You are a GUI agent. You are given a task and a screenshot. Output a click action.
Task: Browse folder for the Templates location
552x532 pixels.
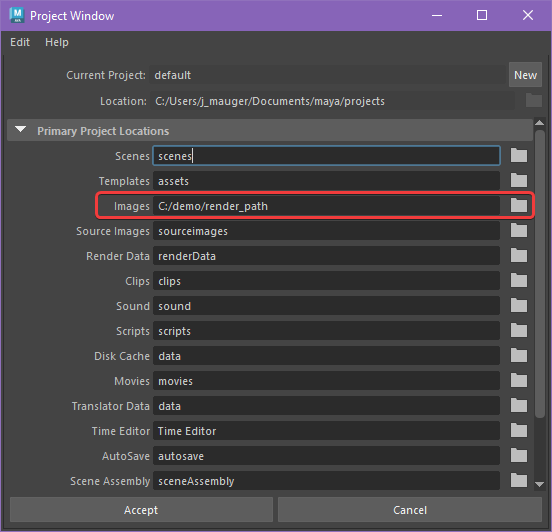(x=519, y=180)
